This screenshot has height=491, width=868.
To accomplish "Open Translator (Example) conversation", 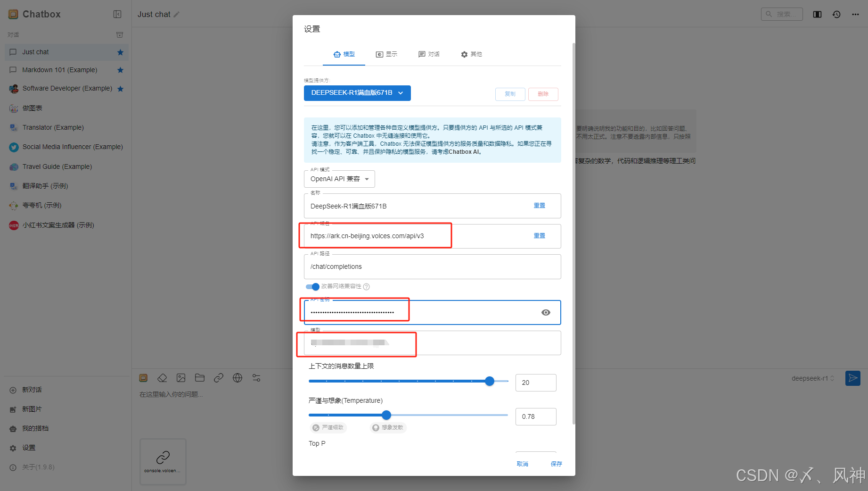I will pyautogui.click(x=66, y=127).
